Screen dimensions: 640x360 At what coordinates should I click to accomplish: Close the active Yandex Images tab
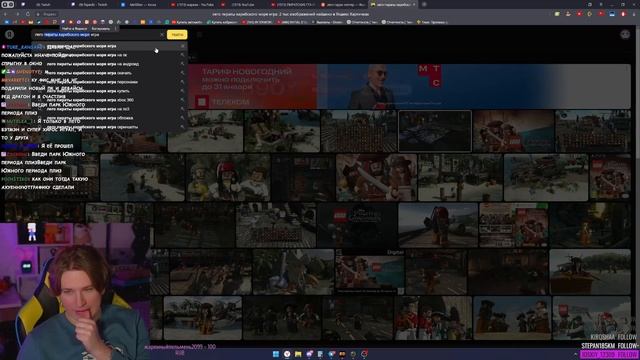pyautogui.click(x=414, y=4)
